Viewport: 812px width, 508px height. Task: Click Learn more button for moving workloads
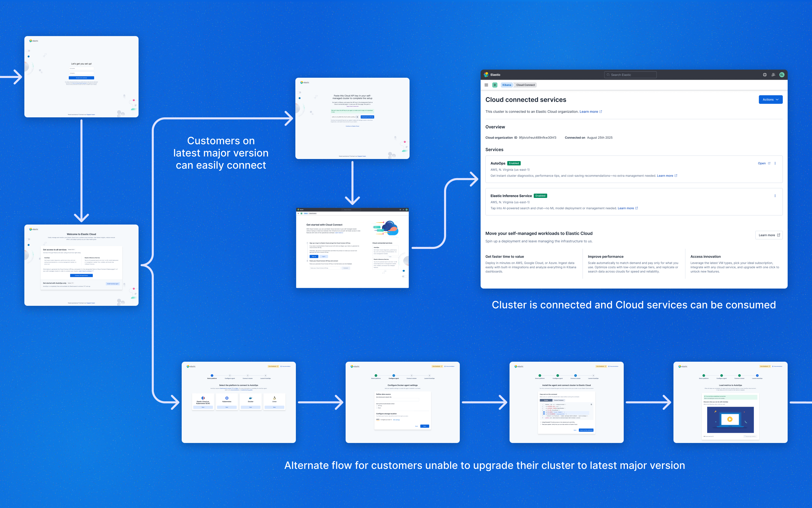[769, 235]
